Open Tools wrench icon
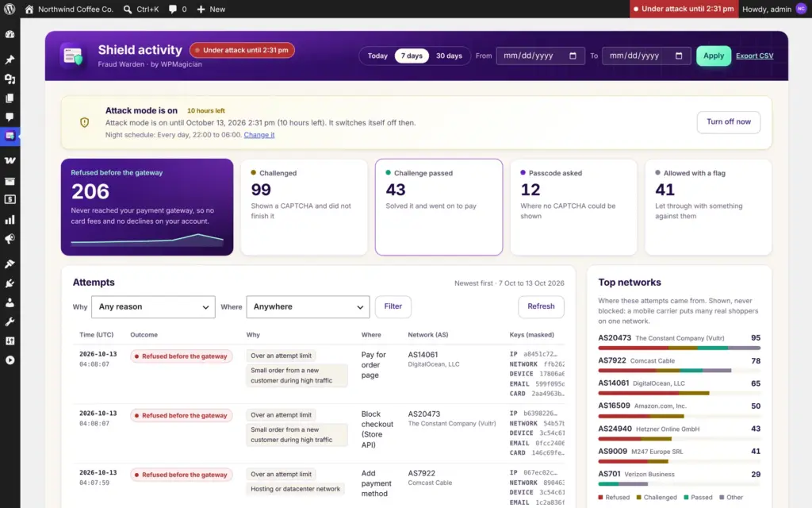The height and width of the screenshot is (508, 812). [10, 322]
